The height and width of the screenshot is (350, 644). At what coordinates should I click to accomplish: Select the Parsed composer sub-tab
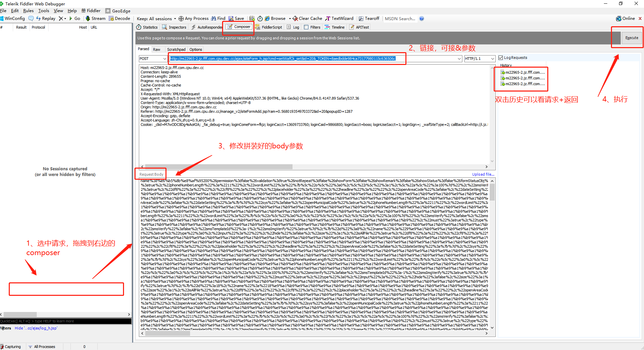click(x=143, y=49)
